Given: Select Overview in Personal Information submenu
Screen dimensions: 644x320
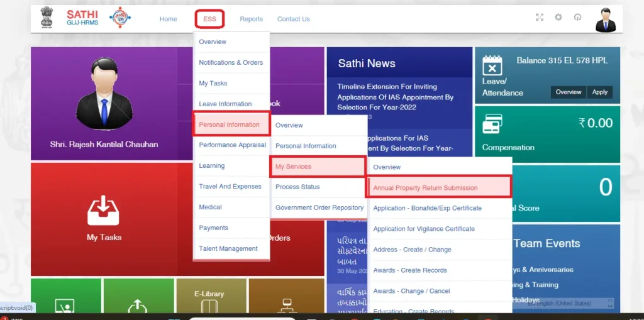Looking at the screenshot, I should point(319,125).
